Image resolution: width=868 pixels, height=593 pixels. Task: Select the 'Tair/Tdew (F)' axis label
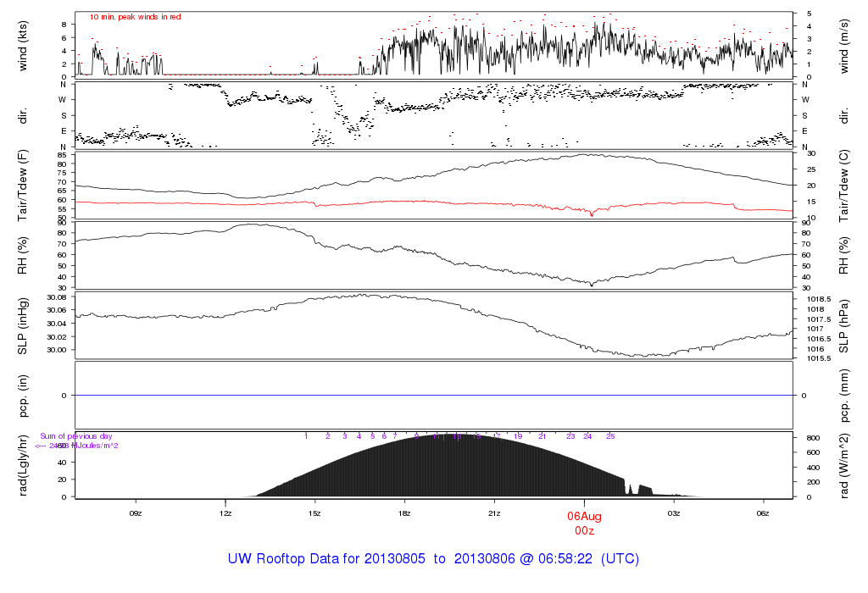tap(23, 185)
